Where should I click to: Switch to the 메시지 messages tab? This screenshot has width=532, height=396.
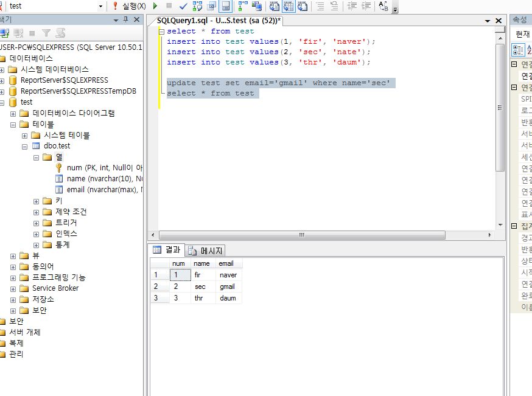click(x=205, y=251)
